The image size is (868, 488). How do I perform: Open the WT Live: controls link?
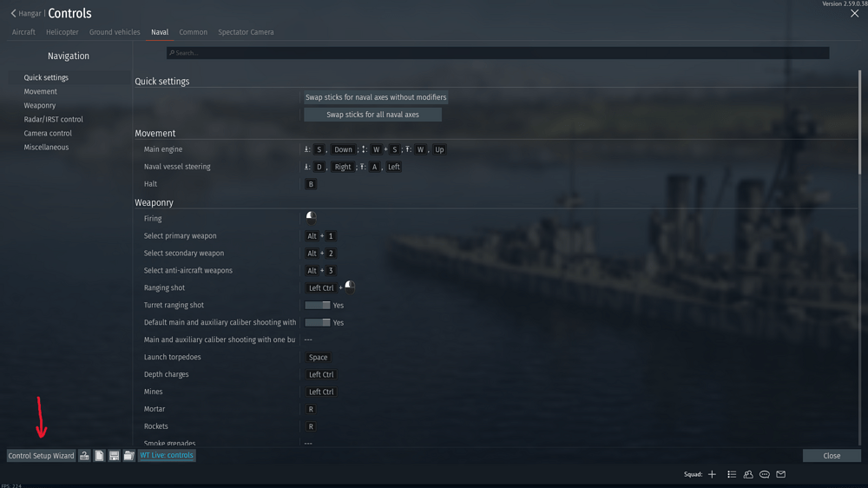pos(167,455)
